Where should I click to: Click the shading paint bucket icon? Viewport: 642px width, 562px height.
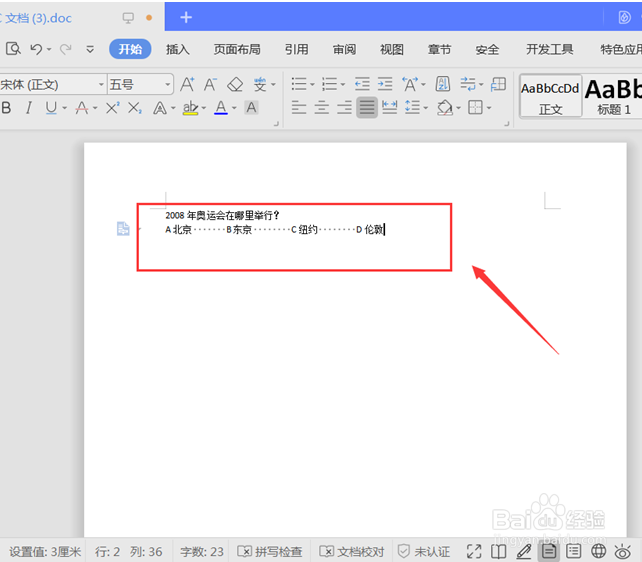pyautogui.click(x=445, y=108)
